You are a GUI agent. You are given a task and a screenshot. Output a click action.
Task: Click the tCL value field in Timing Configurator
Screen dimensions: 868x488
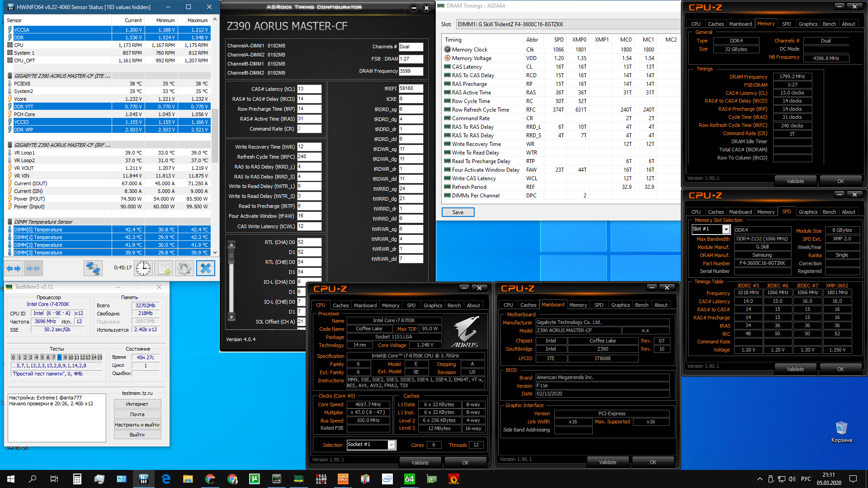pos(309,89)
